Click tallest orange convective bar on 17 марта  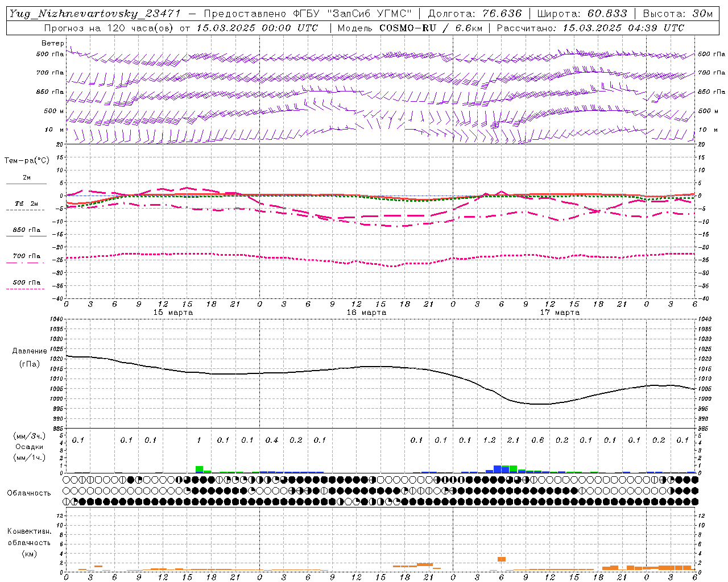coord(502,559)
